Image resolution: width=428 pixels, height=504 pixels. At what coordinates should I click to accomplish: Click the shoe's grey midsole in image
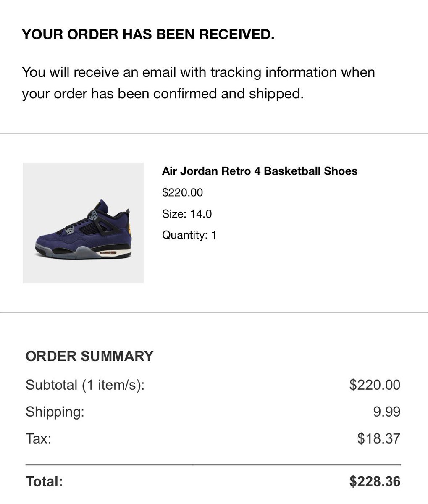tap(84, 253)
